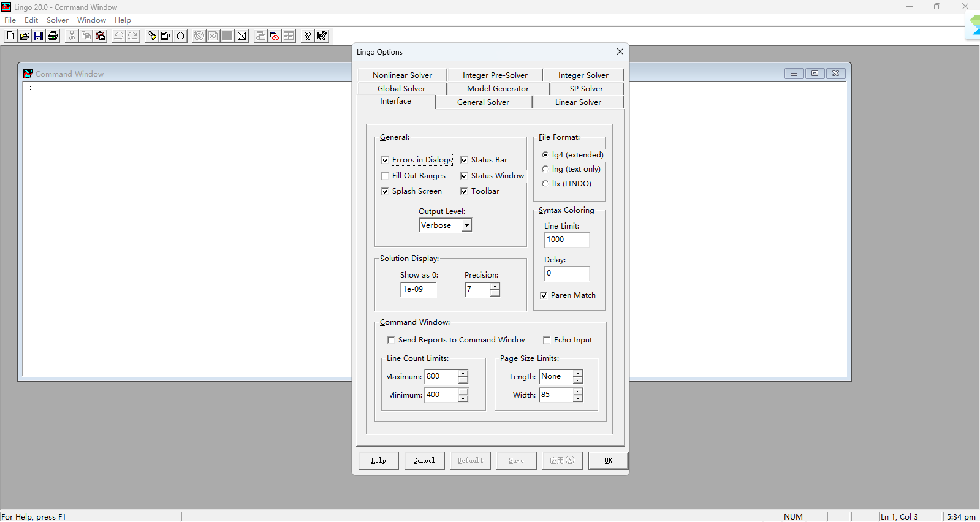Open Find with the flashlight icon
Screen dimensions: 980x522
coord(152,36)
